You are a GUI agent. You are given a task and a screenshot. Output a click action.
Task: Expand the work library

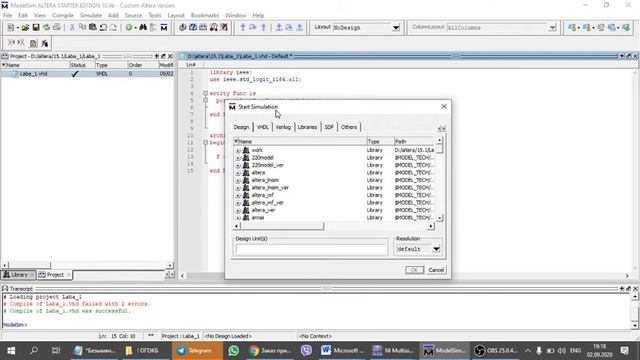click(x=238, y=151)
